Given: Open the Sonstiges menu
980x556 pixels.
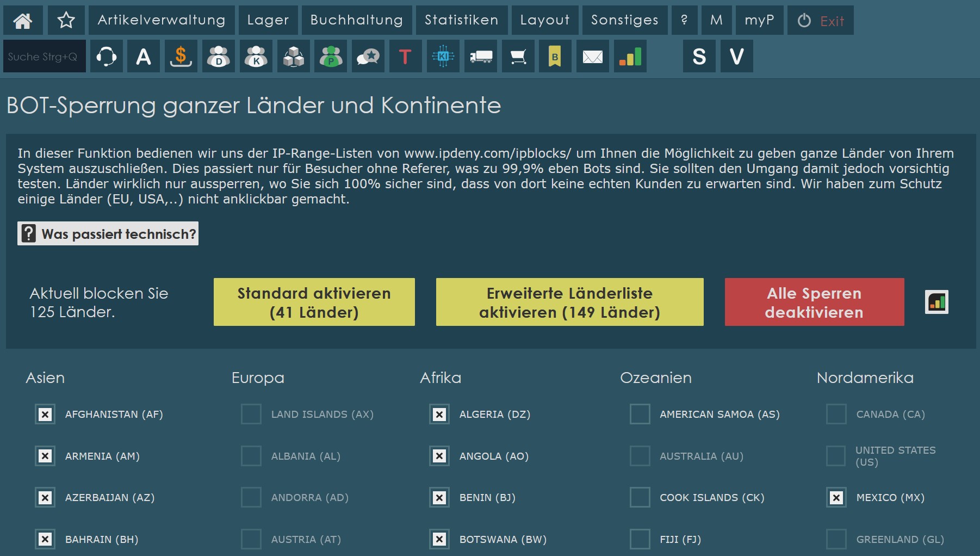Looking at the screenshot, I should 625,20.
